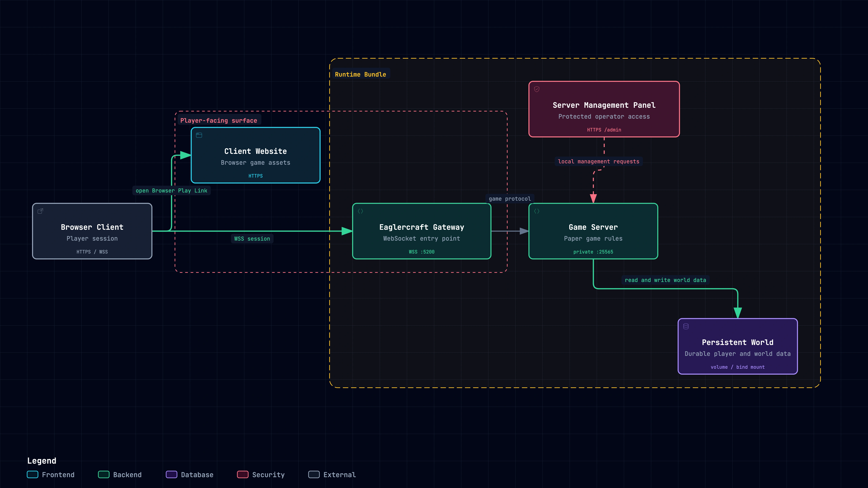Click the code brackets icon in Eaglercraft Gateway node
Screen dimensions: 868x488
(x=361, y=211)
